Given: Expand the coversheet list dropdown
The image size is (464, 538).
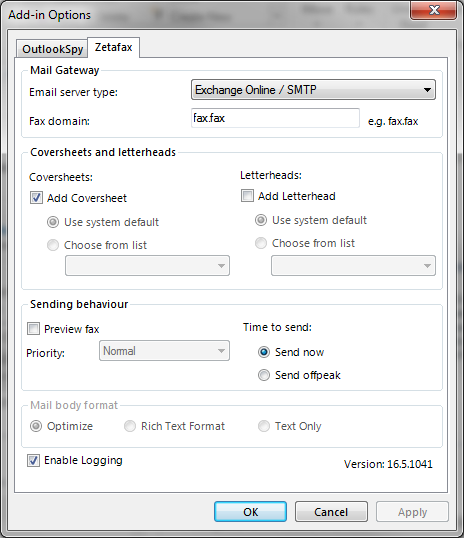Looking at the screenshot, I should coord(147,266).
